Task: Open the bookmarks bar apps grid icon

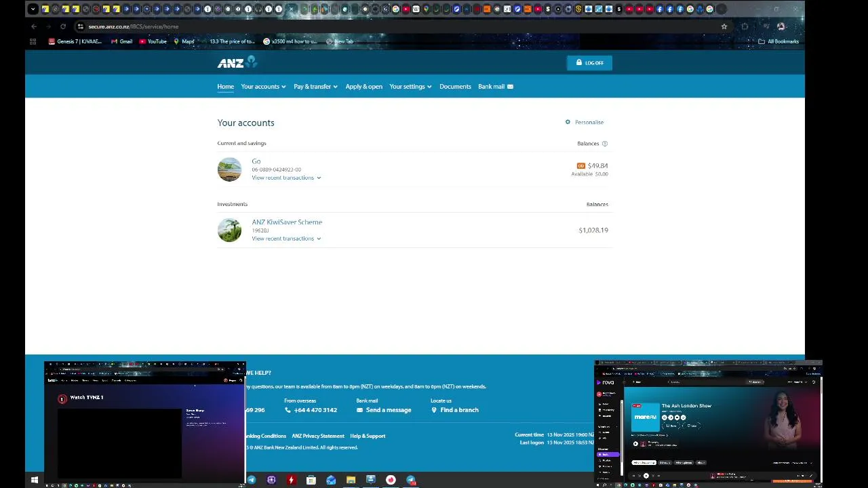Action: point(33,41)
